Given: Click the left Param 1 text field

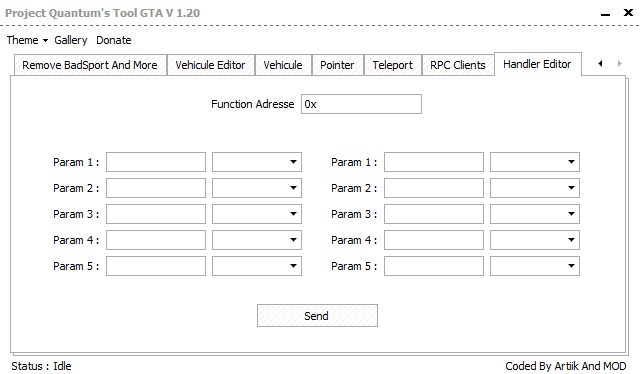Looking at the screenshot, I should [156, 162].
